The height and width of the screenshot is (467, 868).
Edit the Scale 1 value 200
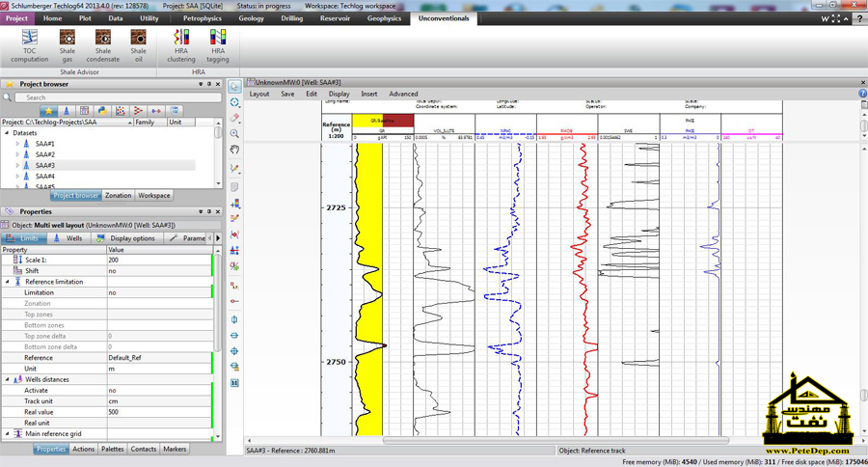tap(159, 260)
